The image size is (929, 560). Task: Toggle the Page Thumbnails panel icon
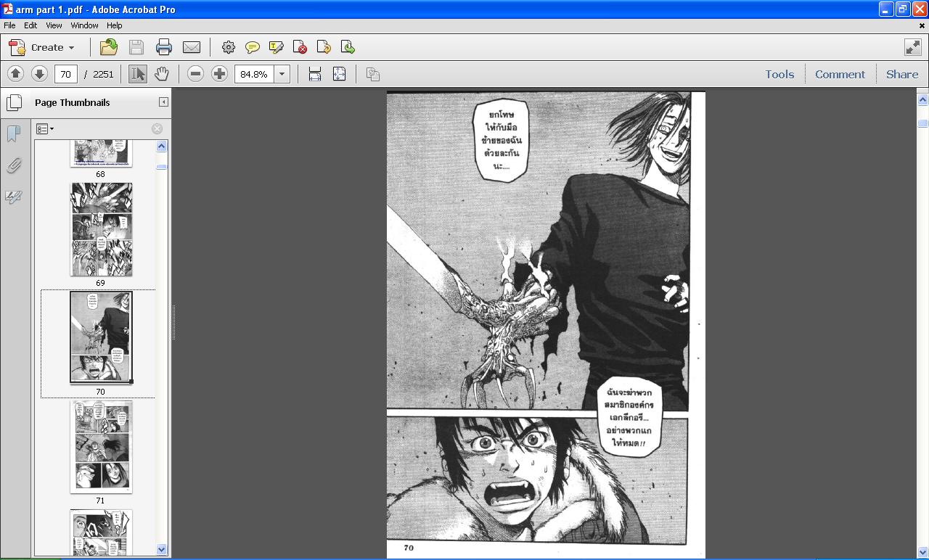(x=14, y=102)
